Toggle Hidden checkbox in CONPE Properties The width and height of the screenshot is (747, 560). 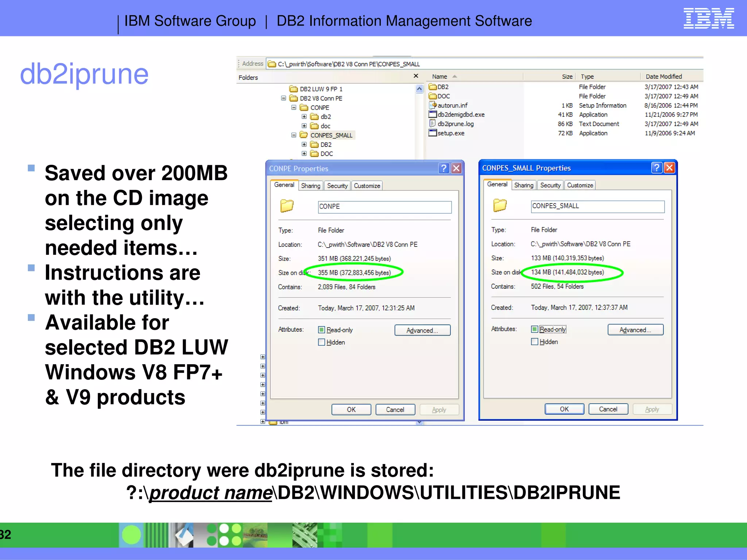pos(321,342)
